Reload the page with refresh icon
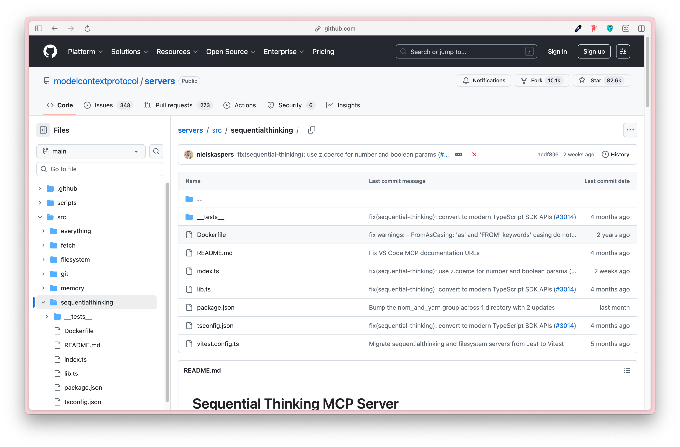 (x=87, y=29)
